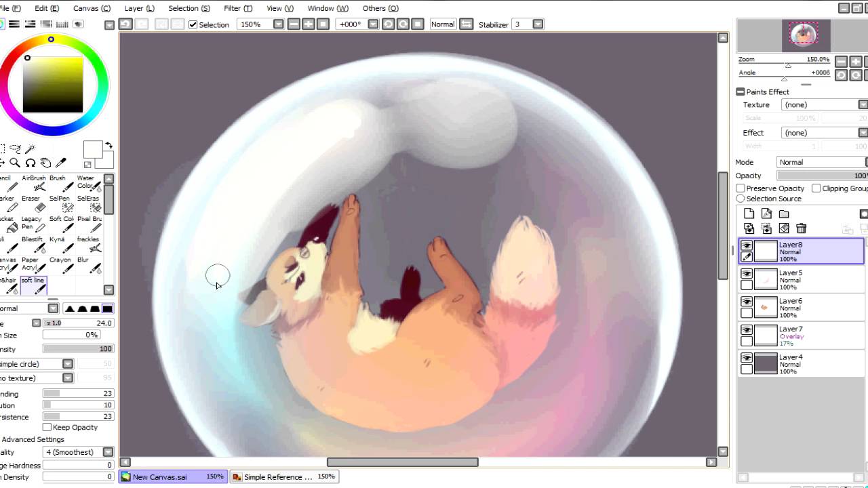Clear layer using eraser layer icon

[x=784, y=228]
